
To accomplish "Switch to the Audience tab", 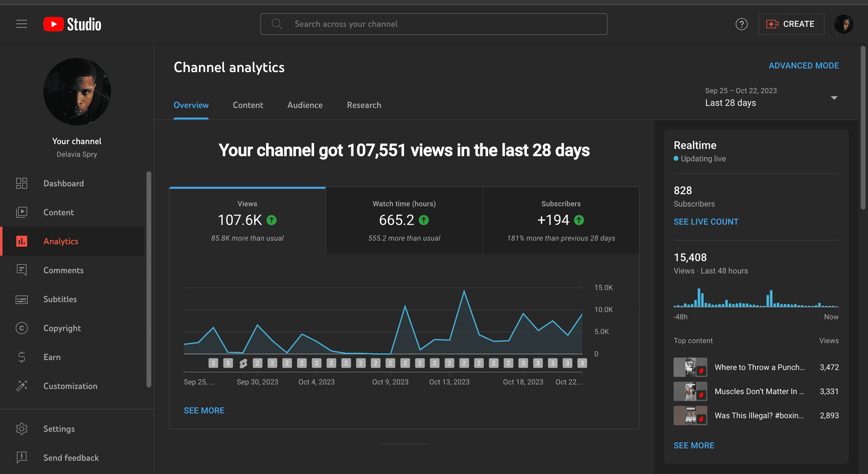I will tap(305, 105).
